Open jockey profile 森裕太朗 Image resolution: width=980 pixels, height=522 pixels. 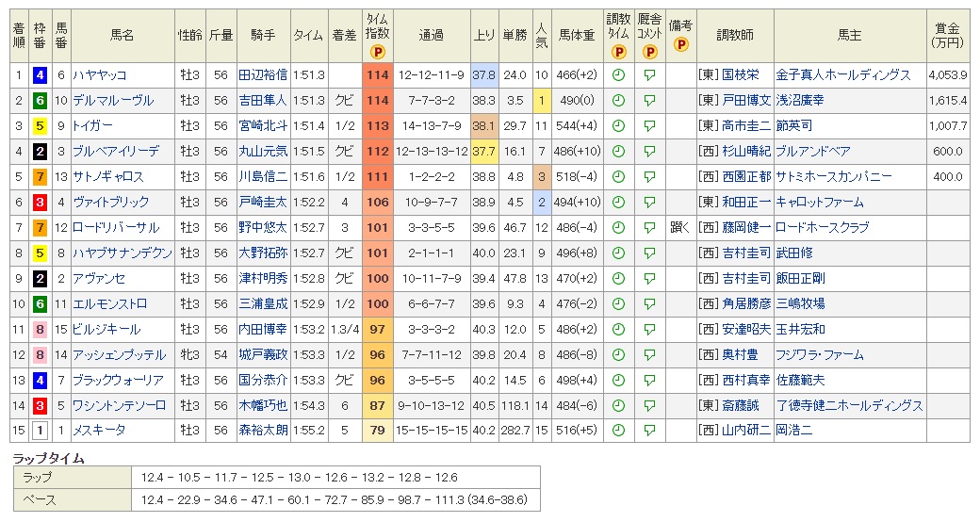click(x=263, y=430)
